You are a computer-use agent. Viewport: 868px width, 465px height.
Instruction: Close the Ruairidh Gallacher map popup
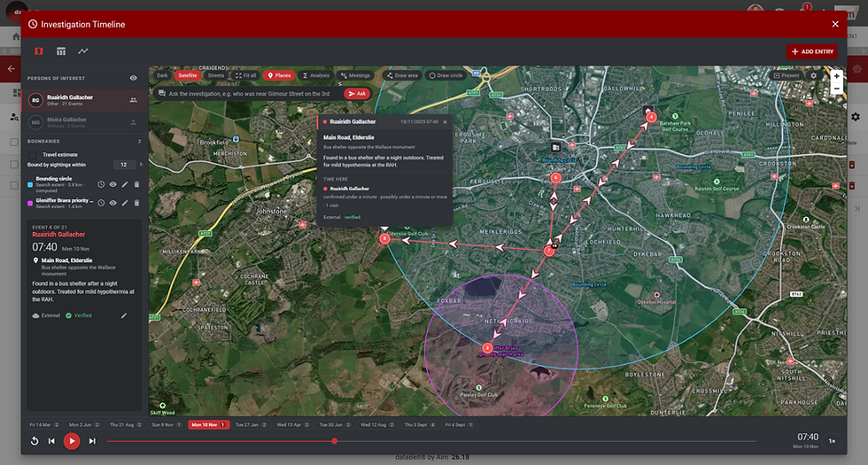coord(445,122)
